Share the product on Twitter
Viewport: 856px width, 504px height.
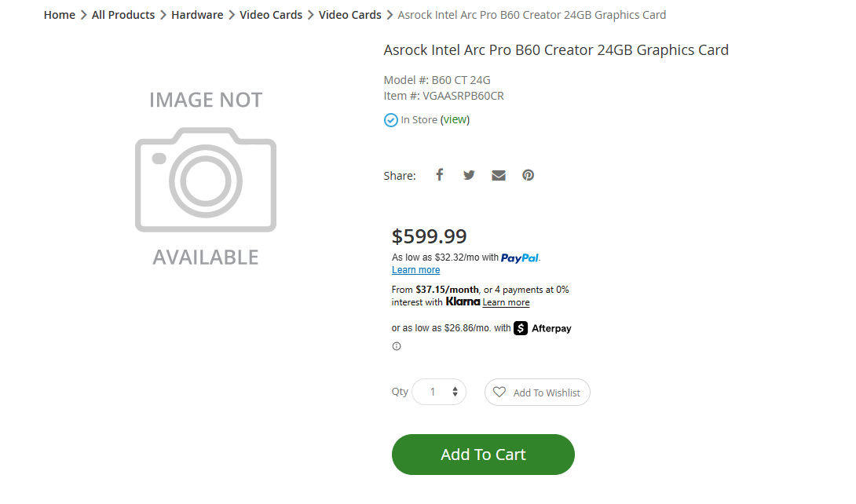click(469, 174)
